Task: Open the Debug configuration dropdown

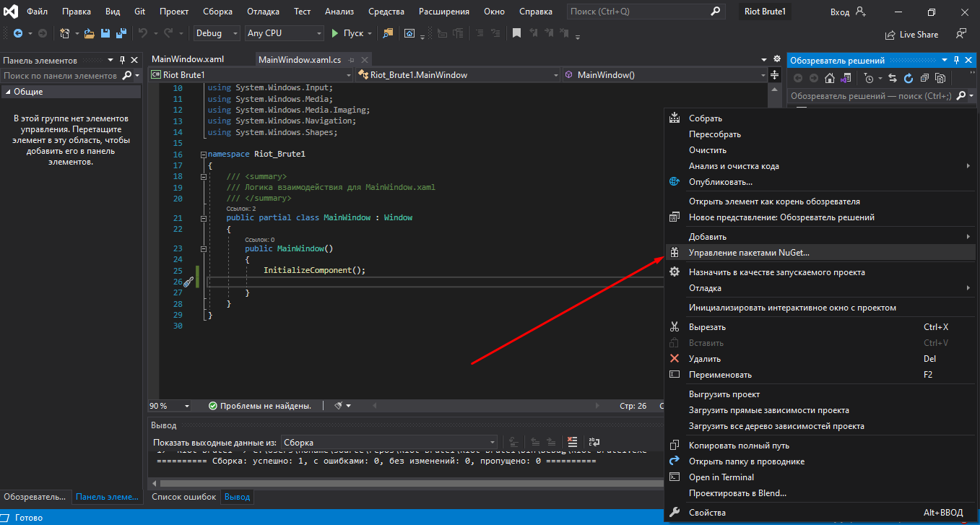Action: (x=216, y=33)
